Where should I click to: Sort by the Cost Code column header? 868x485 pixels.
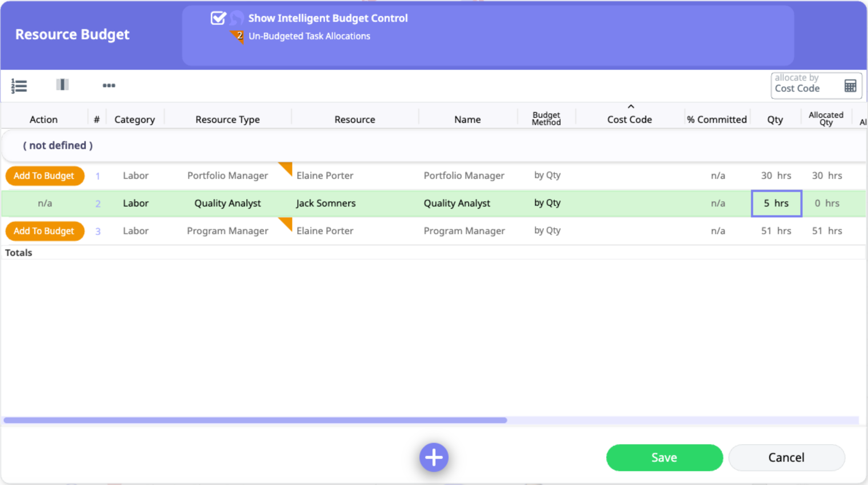(x=629, y=119)
